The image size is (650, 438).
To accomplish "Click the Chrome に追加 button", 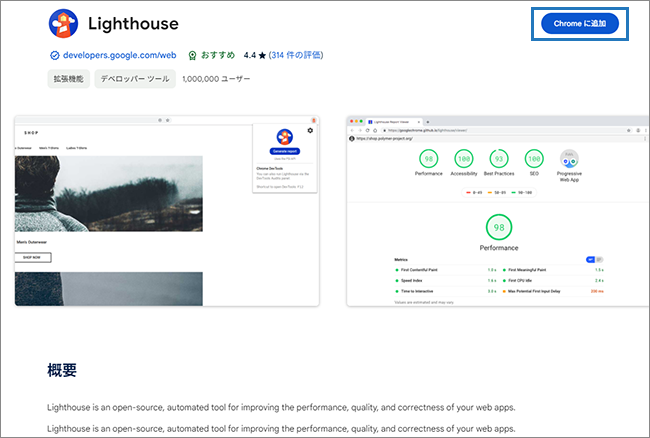I will (580, 24).
